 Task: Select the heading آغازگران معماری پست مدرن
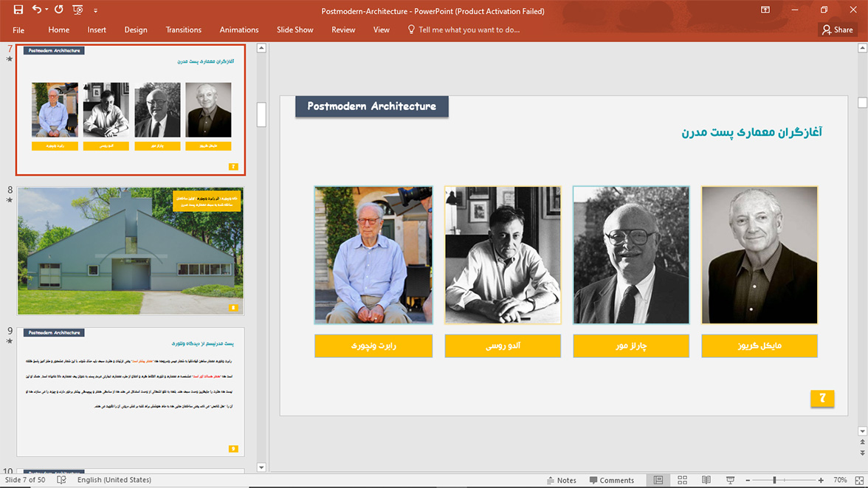pos(751,132)
